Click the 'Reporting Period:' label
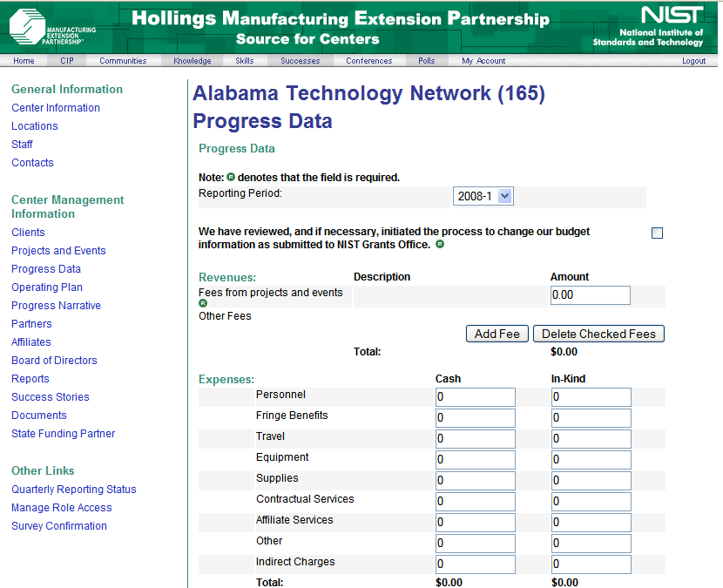The height and width of the screenshot is (588, 723). click(x=240, y=193)
